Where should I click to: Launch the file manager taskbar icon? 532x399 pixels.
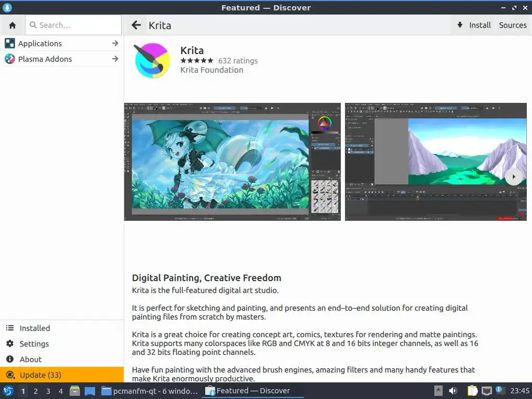click(x=75, y=391)
